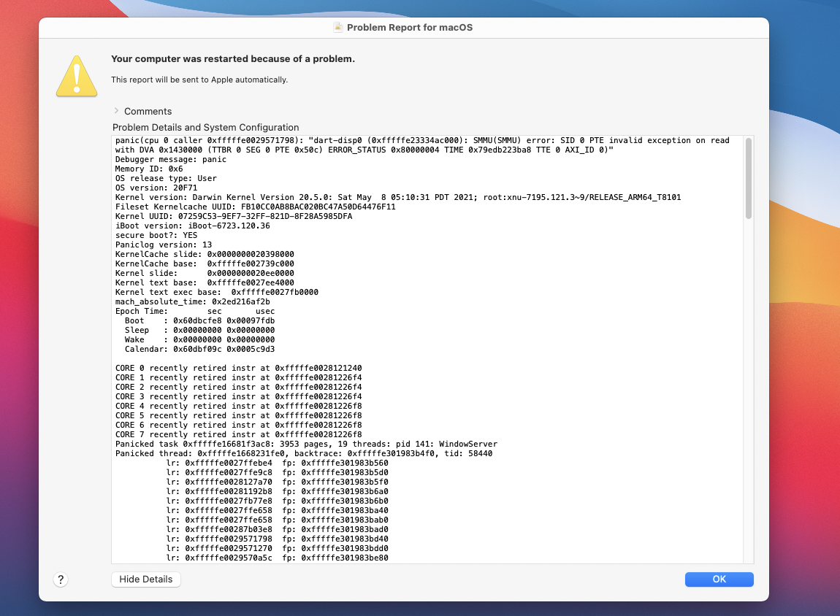
Task: Click the 'Problem Details and System Configuration' label
Action: [x=206, y=128]
